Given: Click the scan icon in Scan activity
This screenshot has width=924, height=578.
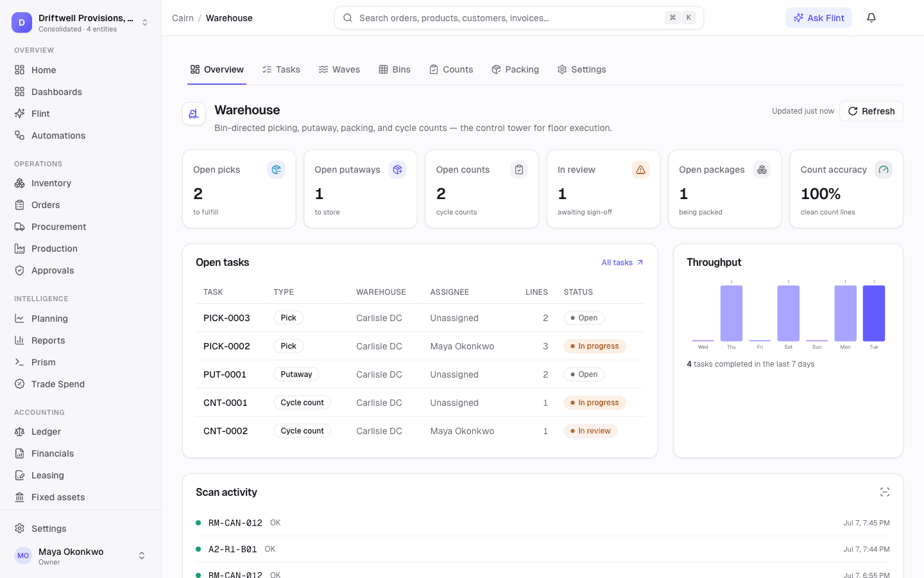Looking at the screenshot, I should pyautogui.click(x=885, y=492).
